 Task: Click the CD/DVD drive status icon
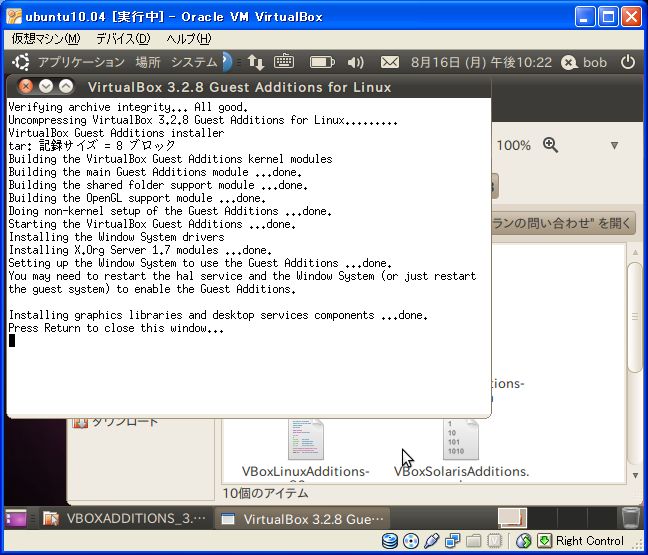(411, 541)
